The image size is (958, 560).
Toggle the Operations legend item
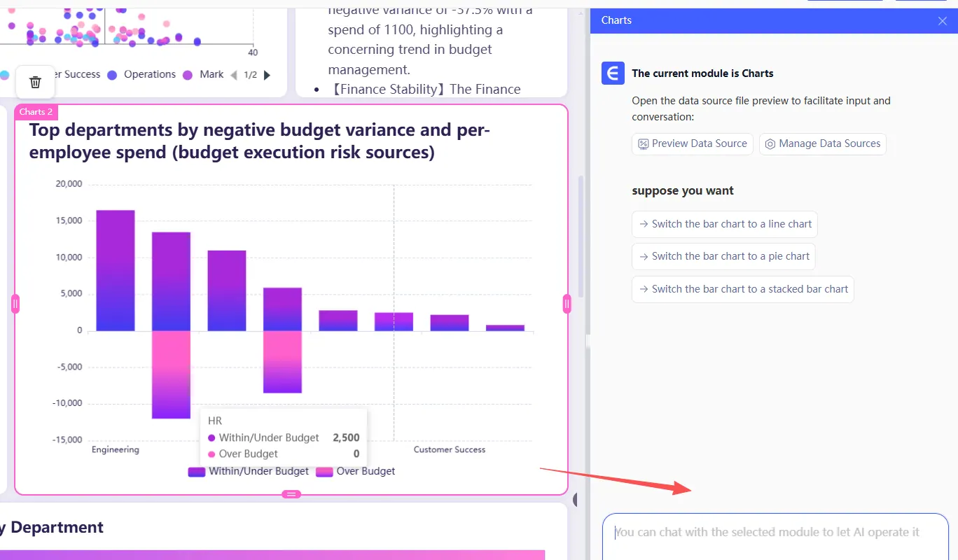141,74
